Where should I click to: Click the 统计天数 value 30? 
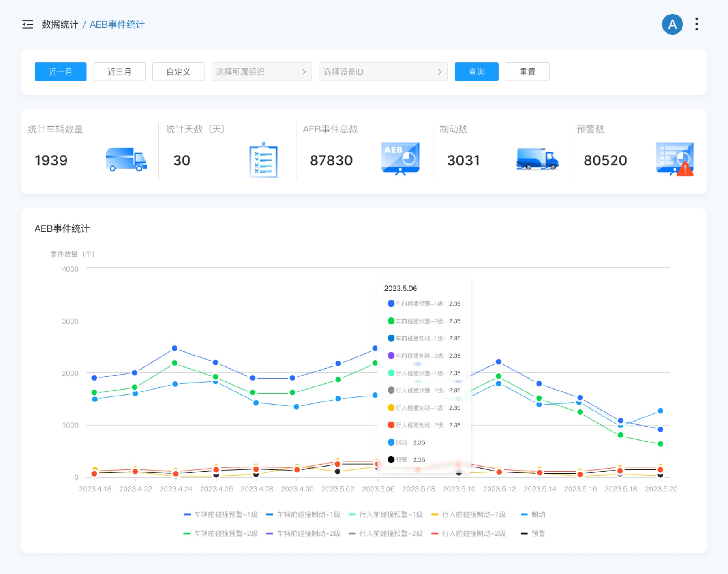pyautogui.click(x=182, y=160)
